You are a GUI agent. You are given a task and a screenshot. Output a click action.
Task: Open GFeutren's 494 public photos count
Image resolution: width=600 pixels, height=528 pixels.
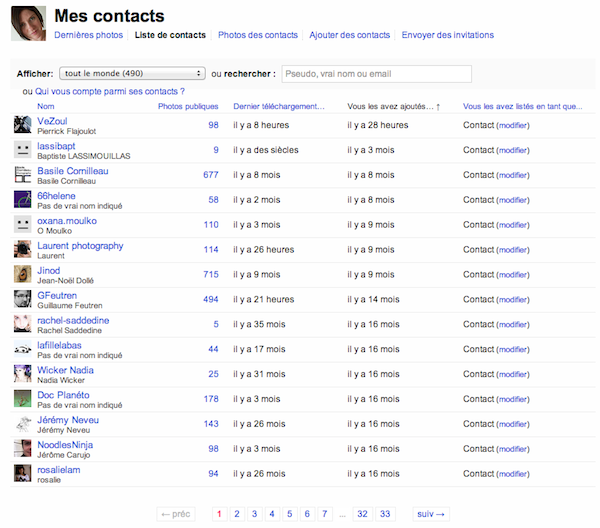(x=210, y=299)
